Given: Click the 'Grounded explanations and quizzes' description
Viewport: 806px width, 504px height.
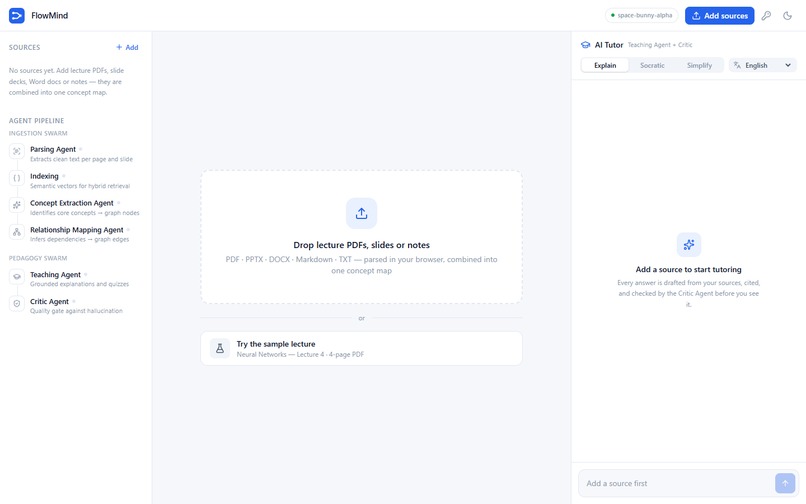Looking at the screenshot, I should coord(79,284).
